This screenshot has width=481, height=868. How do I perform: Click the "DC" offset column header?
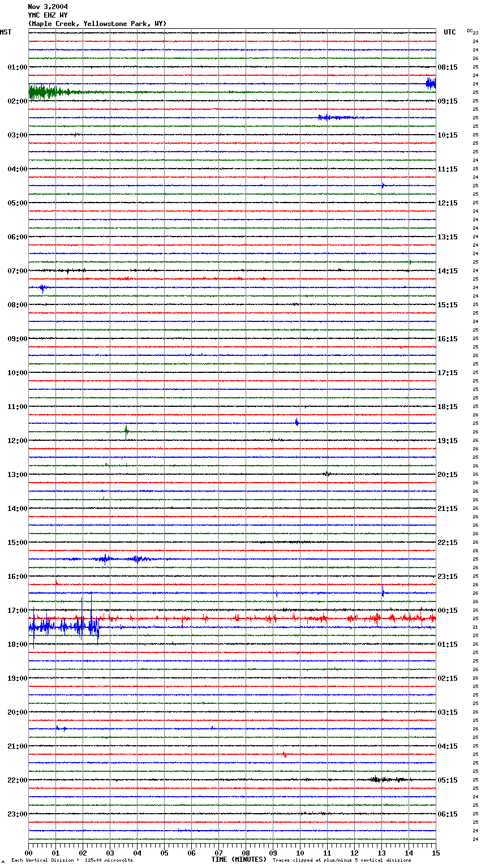point(470,31)
